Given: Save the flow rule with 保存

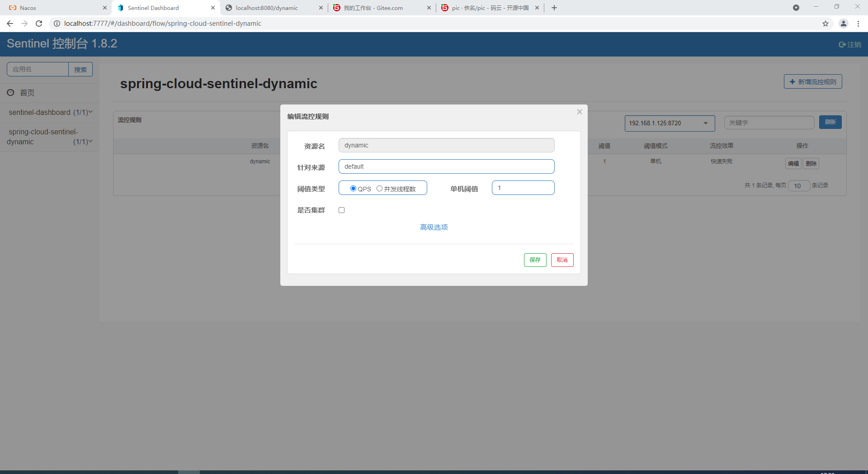Looking at the screenshot, I should tap(535, 260).
